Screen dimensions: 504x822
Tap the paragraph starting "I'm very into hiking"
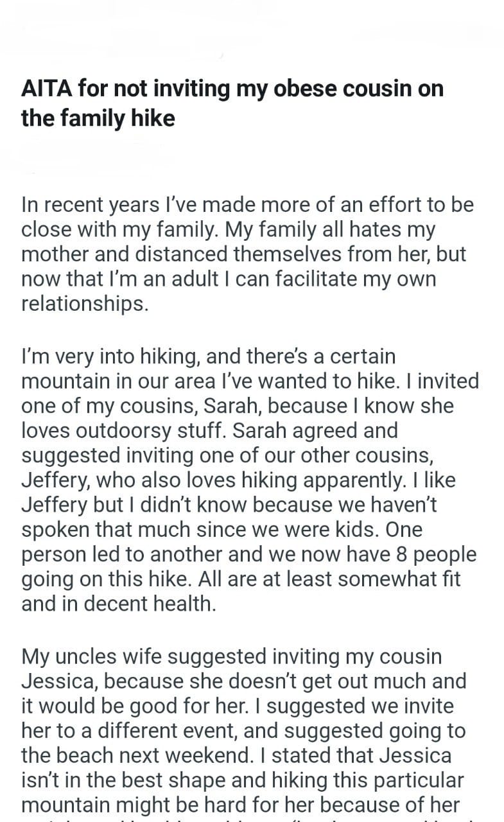click(x=250, y=480)
